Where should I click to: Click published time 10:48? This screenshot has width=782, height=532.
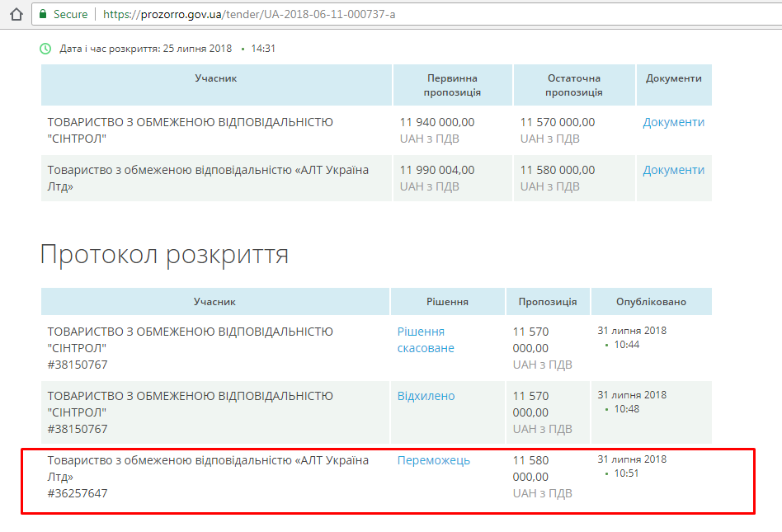click(626, 409)
